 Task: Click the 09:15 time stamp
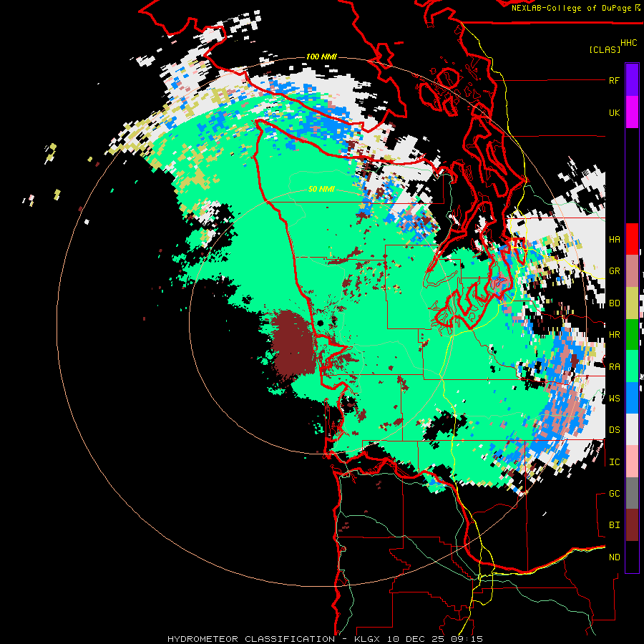[466, 639]
